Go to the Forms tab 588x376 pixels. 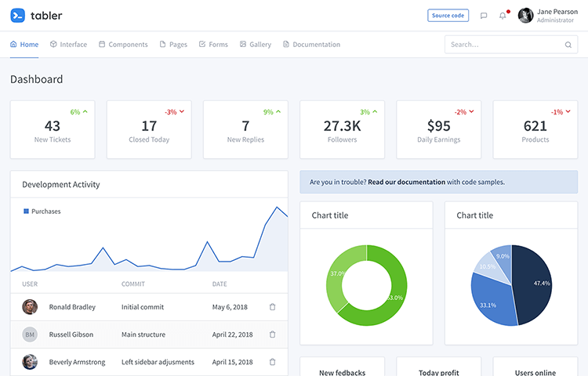point(213,44)
